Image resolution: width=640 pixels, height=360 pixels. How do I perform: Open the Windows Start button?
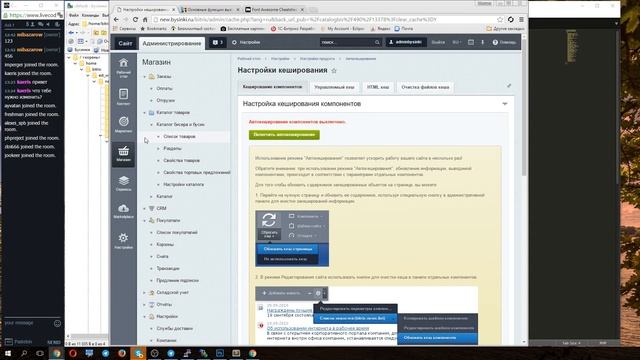[x=8, y=353]
